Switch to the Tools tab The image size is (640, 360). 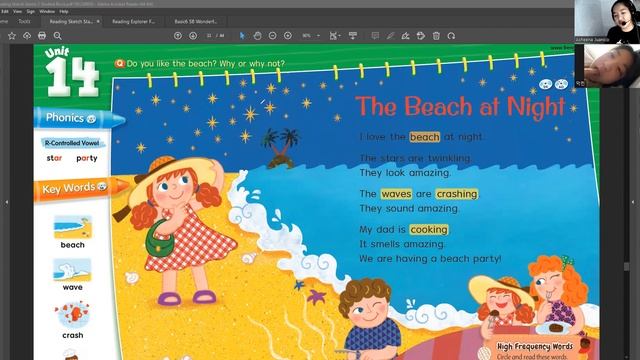click(x=24, y=21)
